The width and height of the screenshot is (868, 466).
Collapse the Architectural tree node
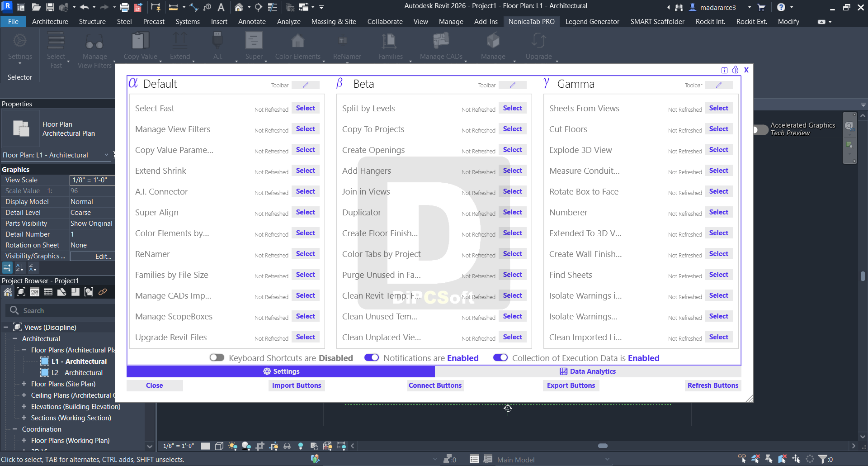[15, 338]
